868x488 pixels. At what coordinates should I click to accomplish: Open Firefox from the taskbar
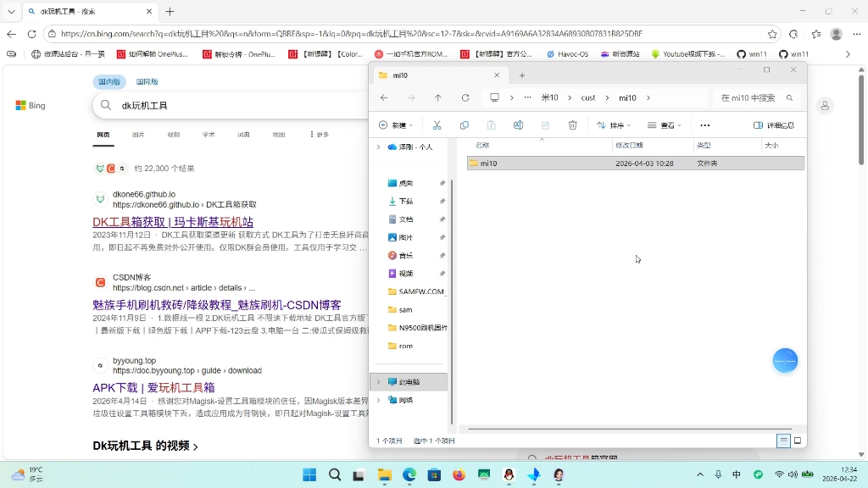pos(459,474)
